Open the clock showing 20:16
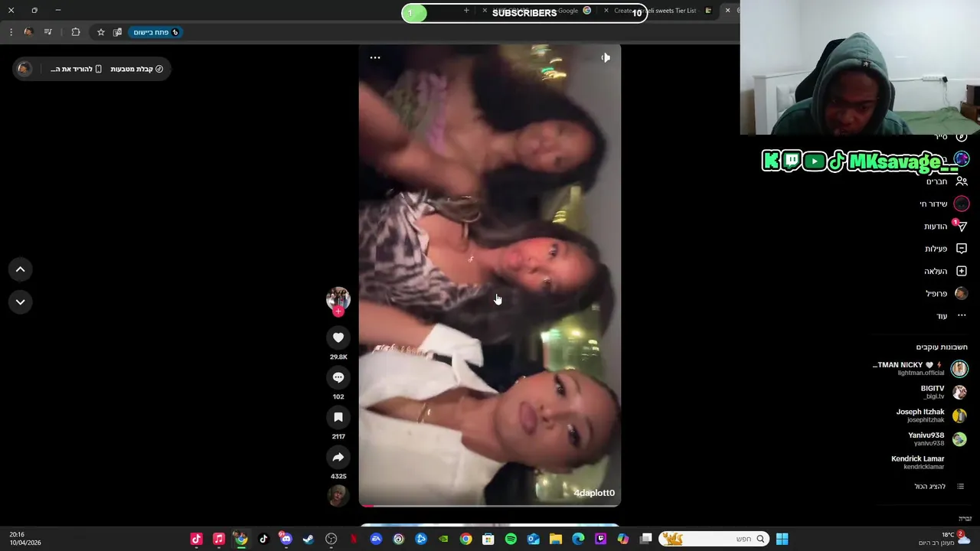Screen dimensions: 980x551 (25, 539)
